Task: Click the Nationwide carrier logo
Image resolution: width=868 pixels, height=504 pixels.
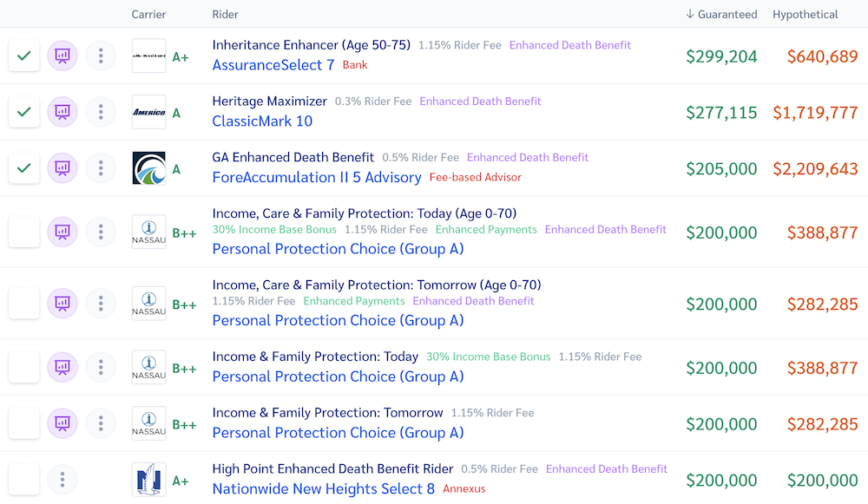Action: (148, 481)
